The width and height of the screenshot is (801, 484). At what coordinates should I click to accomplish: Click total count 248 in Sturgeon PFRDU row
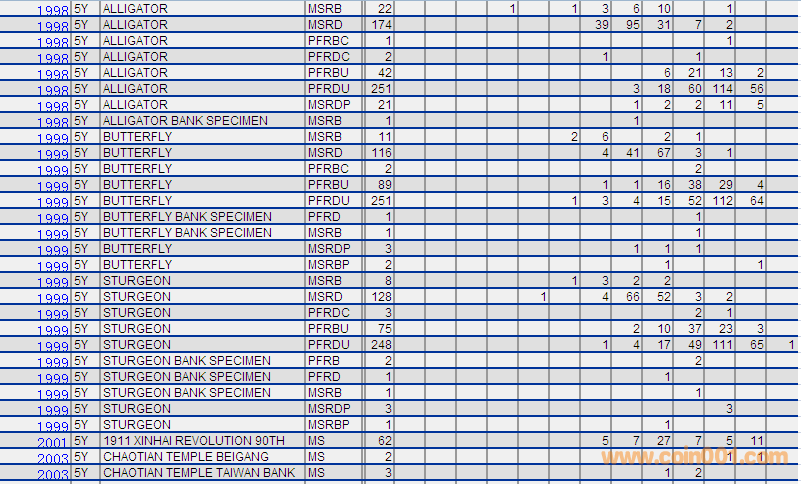(x=381, y=344)
